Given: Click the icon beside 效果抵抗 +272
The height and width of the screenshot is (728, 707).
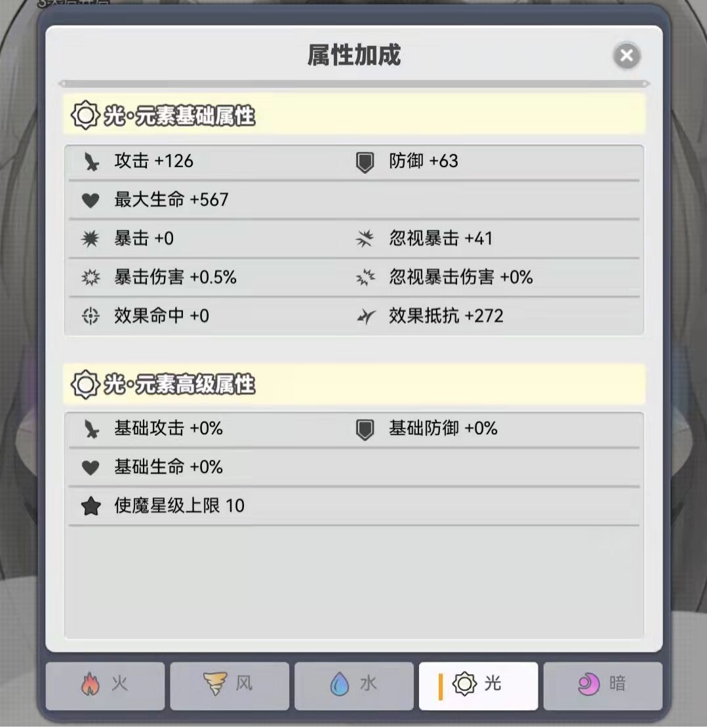Looking at the screenshot, I should click(x=365, y=316).
